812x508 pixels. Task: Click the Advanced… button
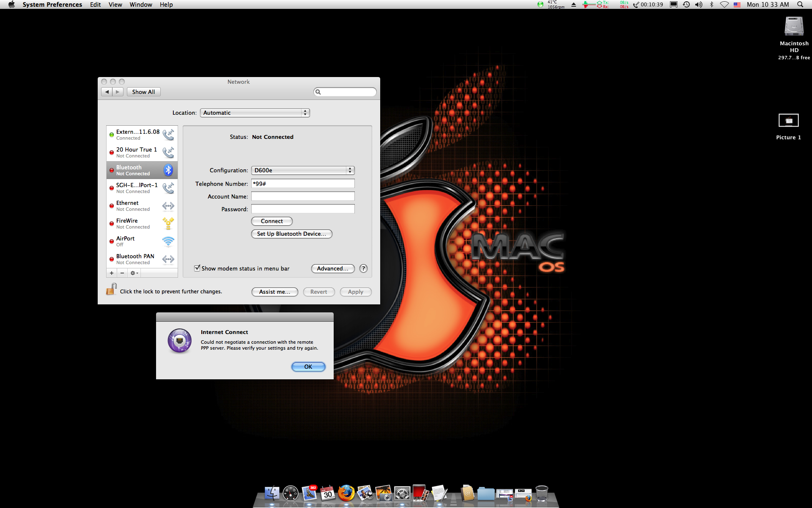332,268
